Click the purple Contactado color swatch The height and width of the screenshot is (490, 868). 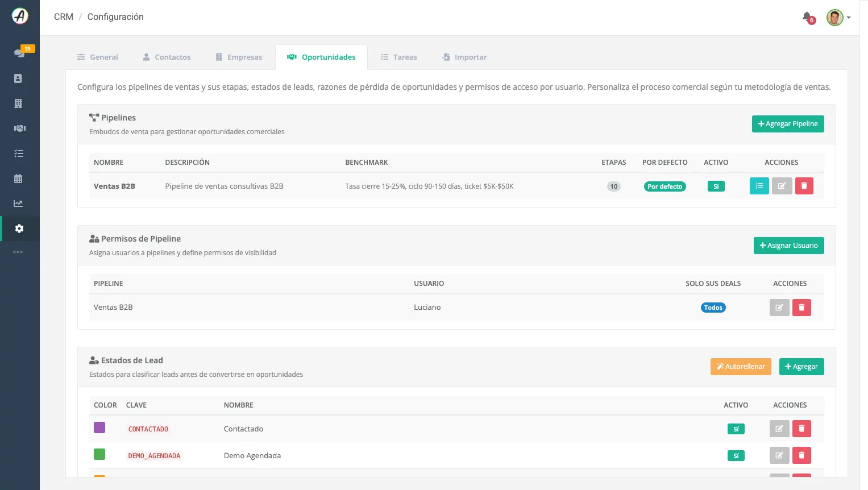click(99, 427)
